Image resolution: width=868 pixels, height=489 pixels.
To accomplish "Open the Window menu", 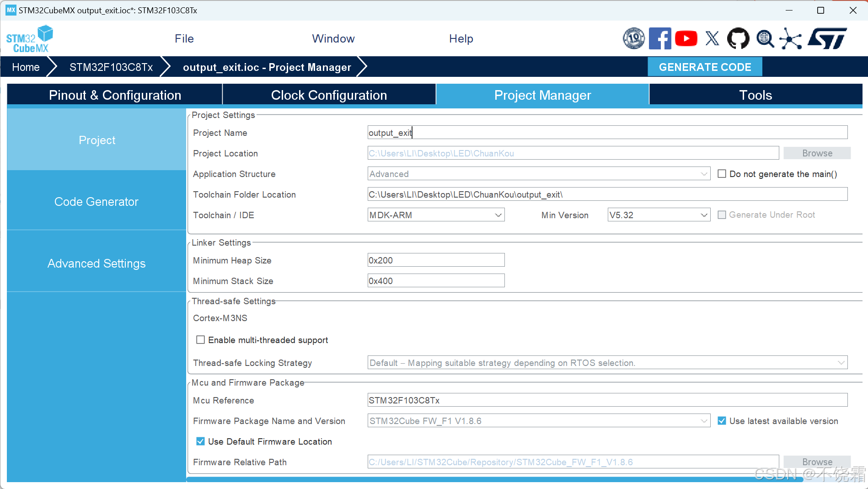I will click(333, 39).
